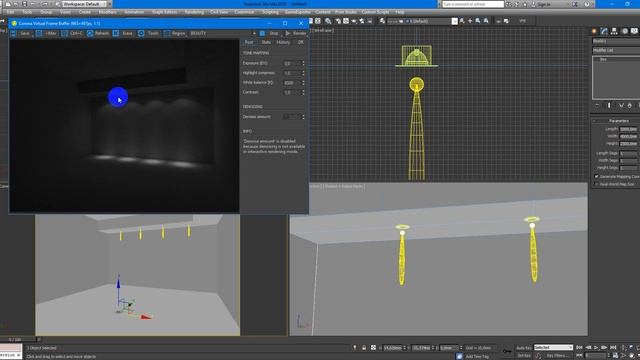The width and height of the screenshot is (640, 360).
Task: Click the Ctrl+C copy button in frame buffer
Action: pyautogui.click(x=72, y=33)
